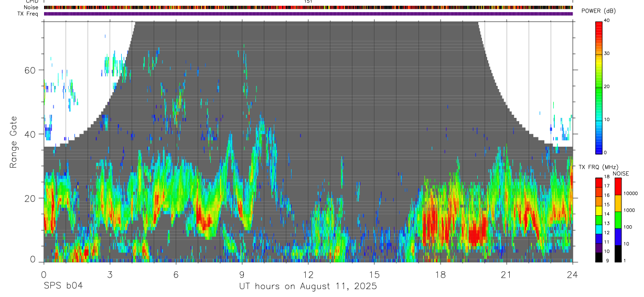This screenshot has height=297, width=644.
Task: Click the 60 range gate label
Action: (x=31, y=70)
